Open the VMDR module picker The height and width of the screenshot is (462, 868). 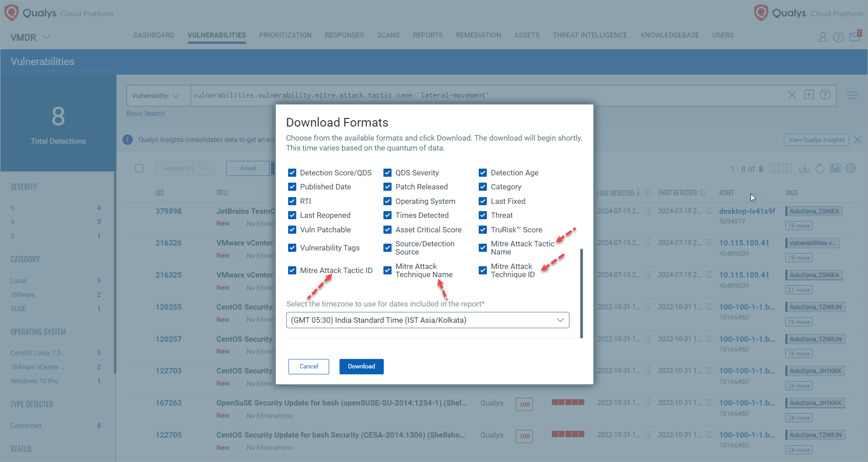click(30, 38)
